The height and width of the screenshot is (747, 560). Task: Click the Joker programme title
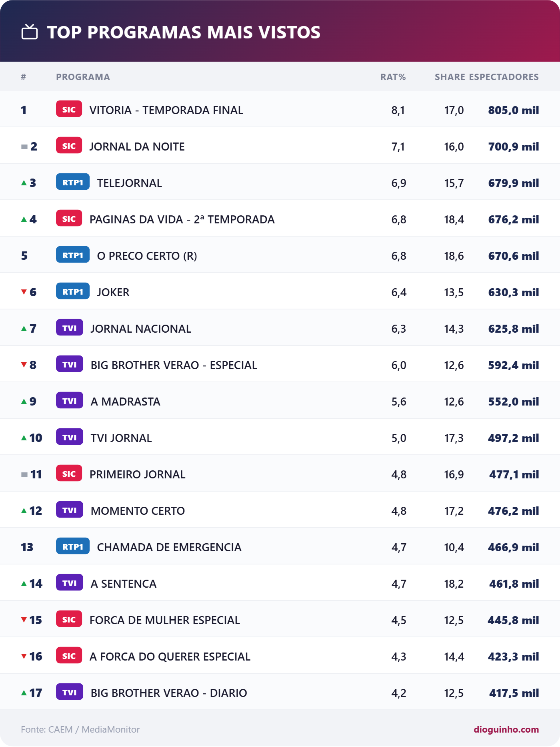[x=113, y=292]
